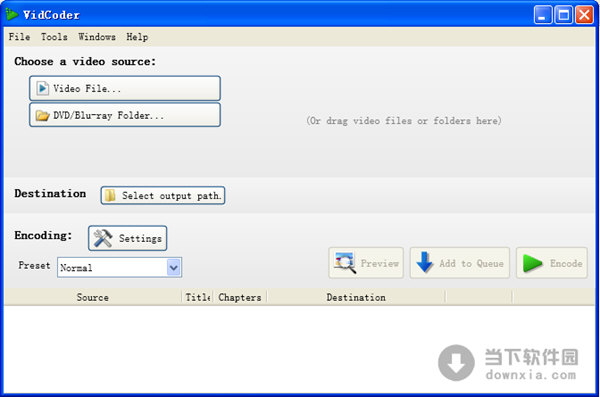This screenshot has width=600, height=397.
Task: Click the Encode button
Action: coord(551,263)
